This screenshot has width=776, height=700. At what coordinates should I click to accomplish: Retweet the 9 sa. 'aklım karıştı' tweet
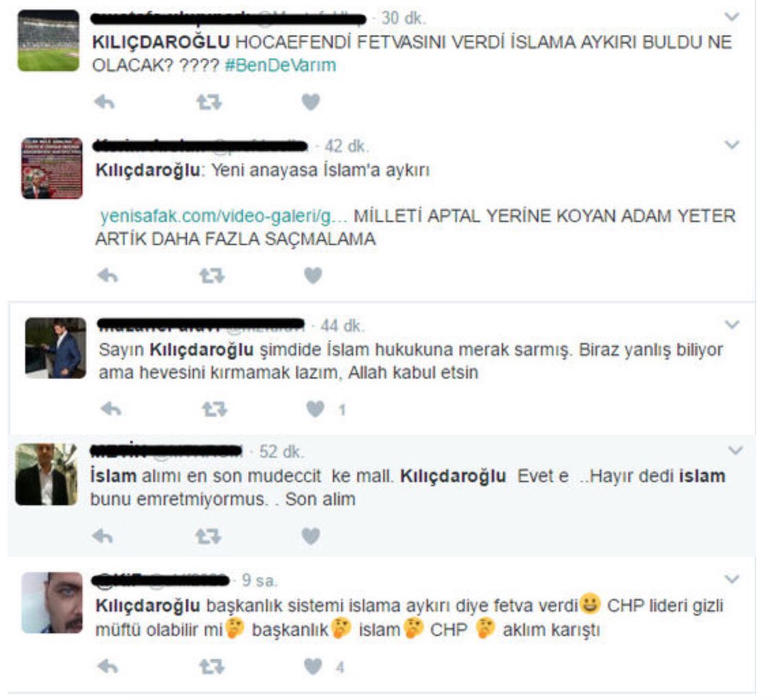click(x=211, y=667)
